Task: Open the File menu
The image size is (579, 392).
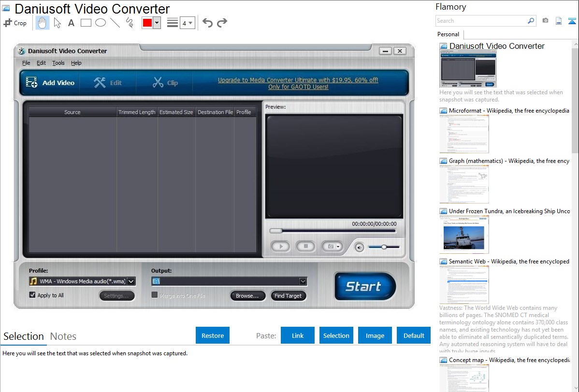Action: [x=26, y=63]
